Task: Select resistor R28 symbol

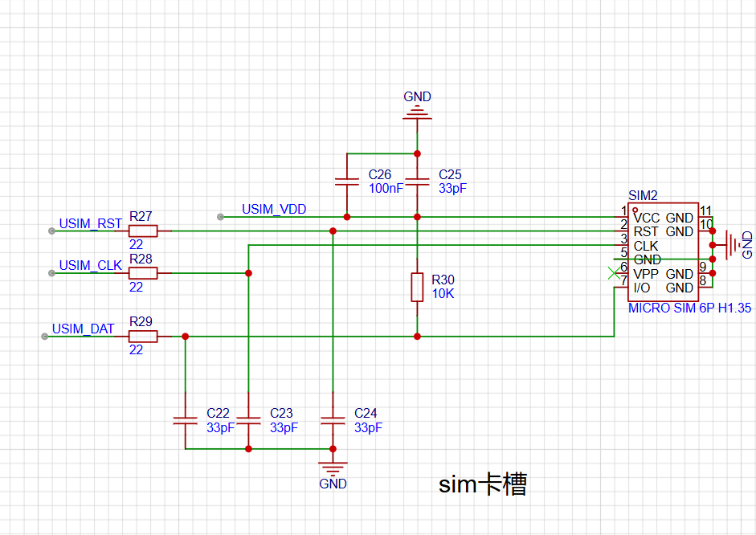Action: pos(143,273)
